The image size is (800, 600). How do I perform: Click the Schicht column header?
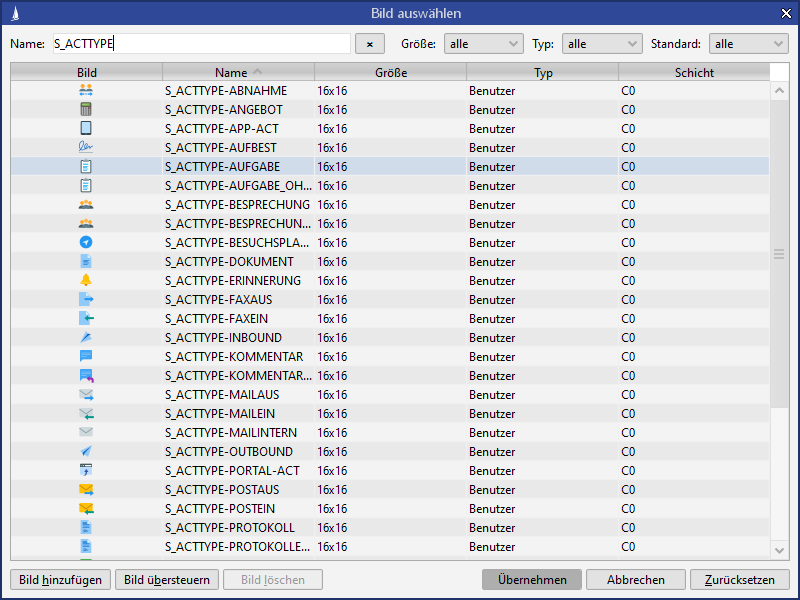tap(694, 73)
